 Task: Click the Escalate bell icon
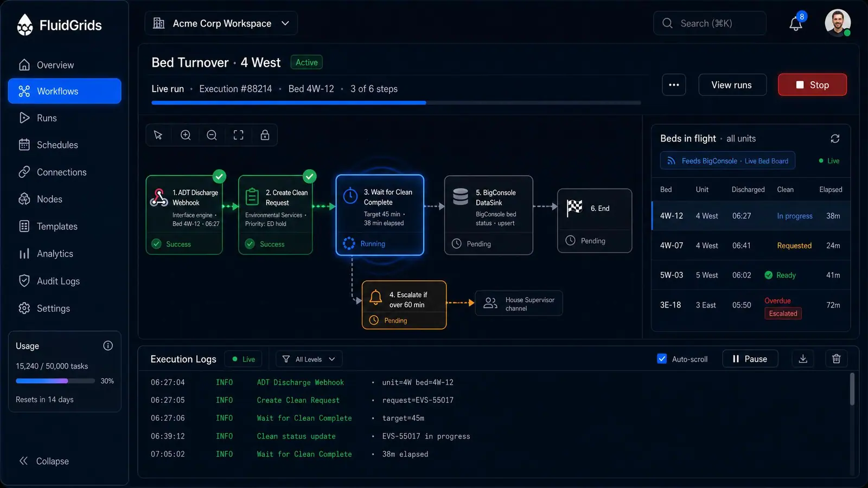coord(375,297)
